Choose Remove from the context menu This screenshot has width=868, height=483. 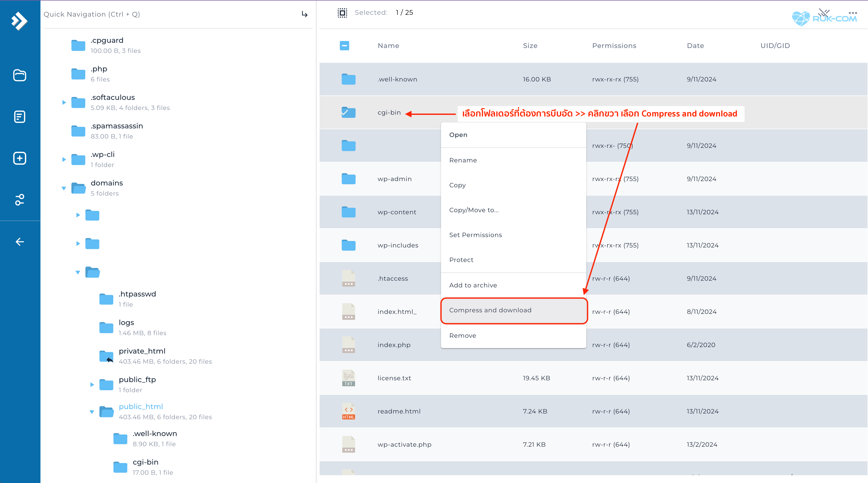(x=514, y=335)
